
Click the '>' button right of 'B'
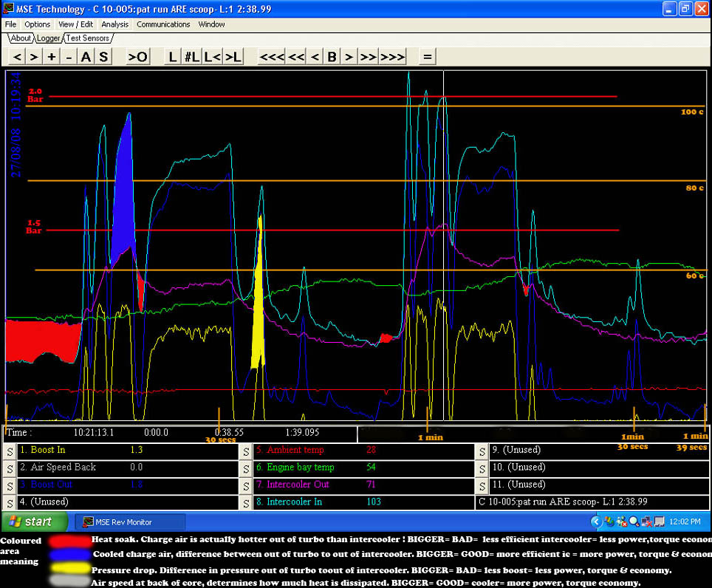pyautogui.click(x=349, y=57)
